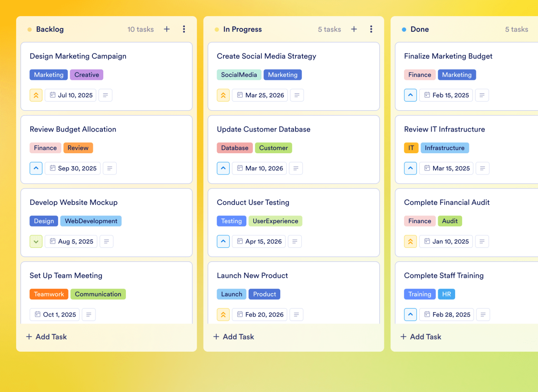The width and height of the screenshot is (538, 392).
Task: Click Add Task under the Done column
Action: [420, 336]
